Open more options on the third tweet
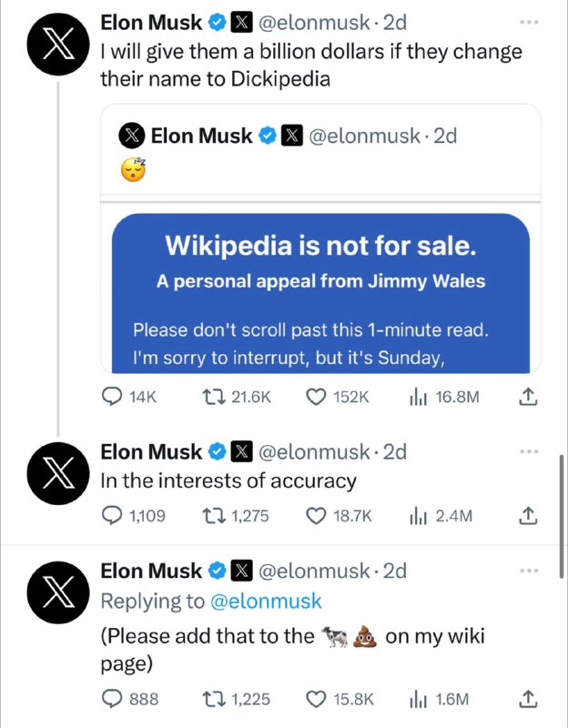This screenshot has height=728, width=568. pyautogui.click(x=528, y=571)
